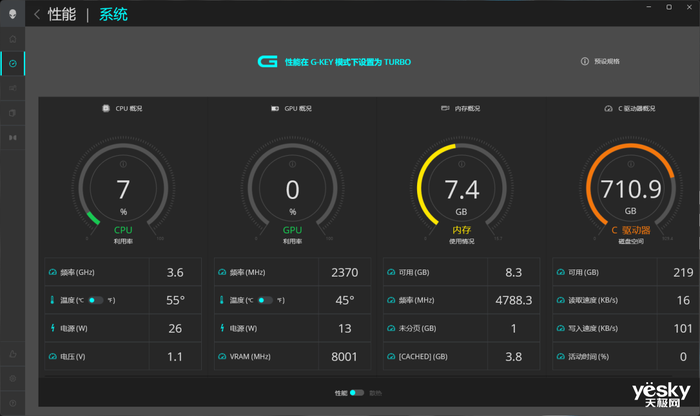Click the GPU power value 13

[x=345, y=329]
